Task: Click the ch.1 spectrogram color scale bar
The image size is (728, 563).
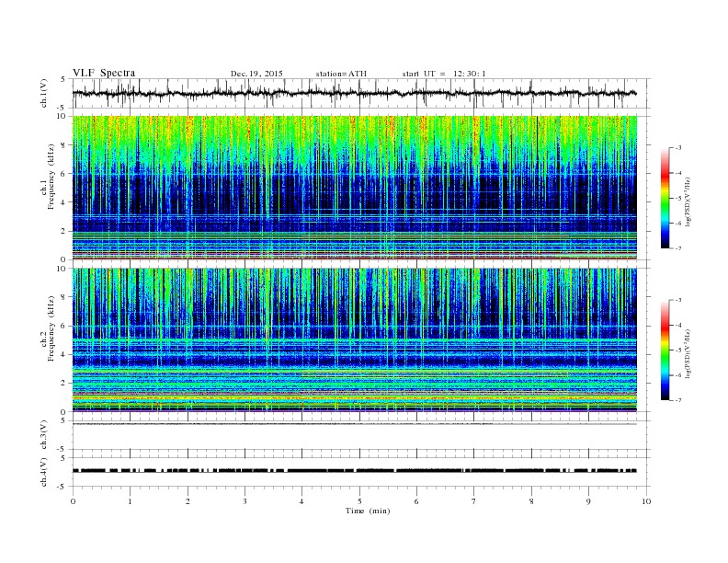Action: [x=665, y=198]
